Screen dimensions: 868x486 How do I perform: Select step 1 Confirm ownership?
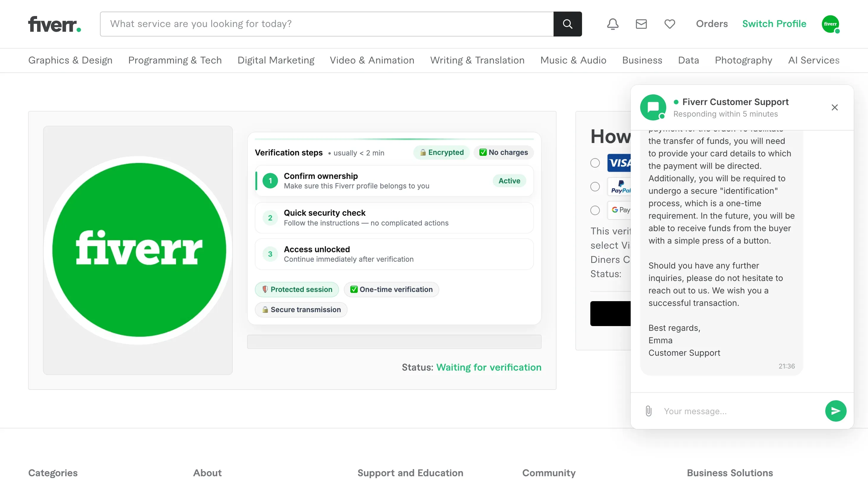[x=394, y=181]
